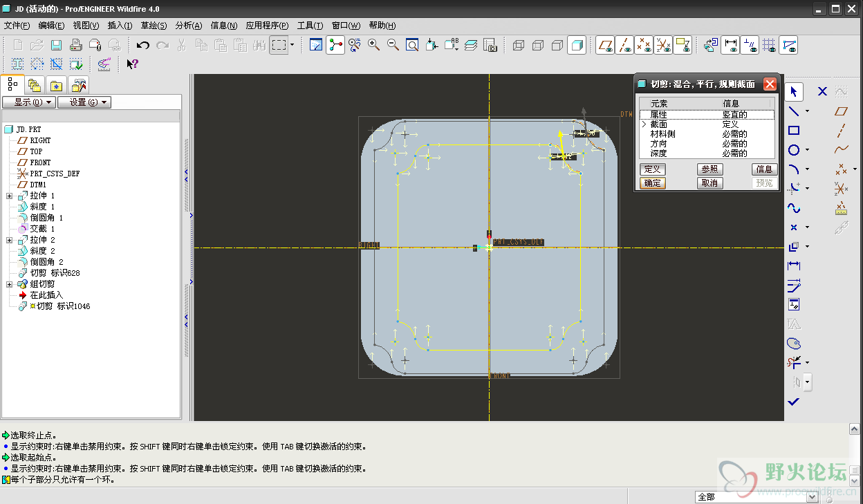Open the selection box dropdown arrow
Viewport: 863px width, 504px height.
tap(292, 45)
